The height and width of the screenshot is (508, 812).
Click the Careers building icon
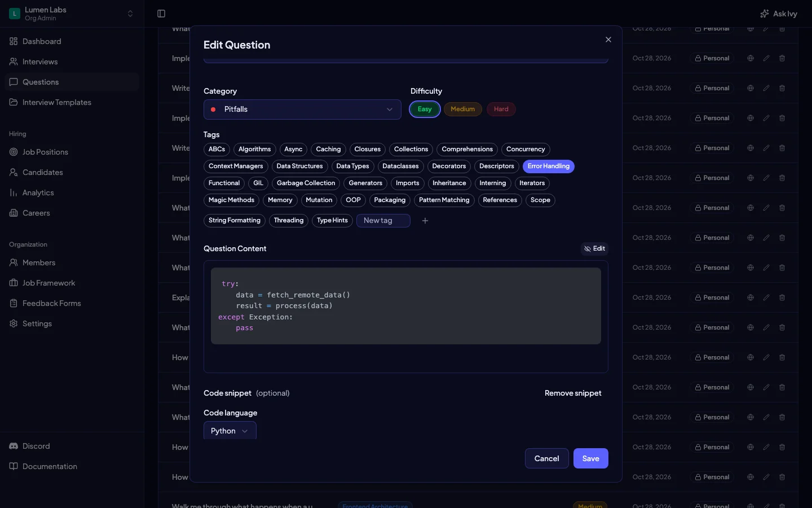(14, 213)
